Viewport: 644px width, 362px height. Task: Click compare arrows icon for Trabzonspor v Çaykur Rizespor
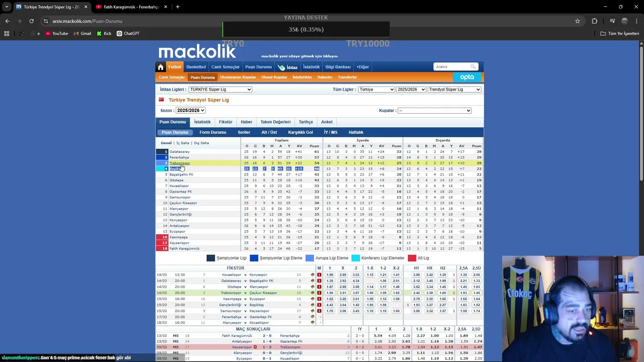point(312,293)
